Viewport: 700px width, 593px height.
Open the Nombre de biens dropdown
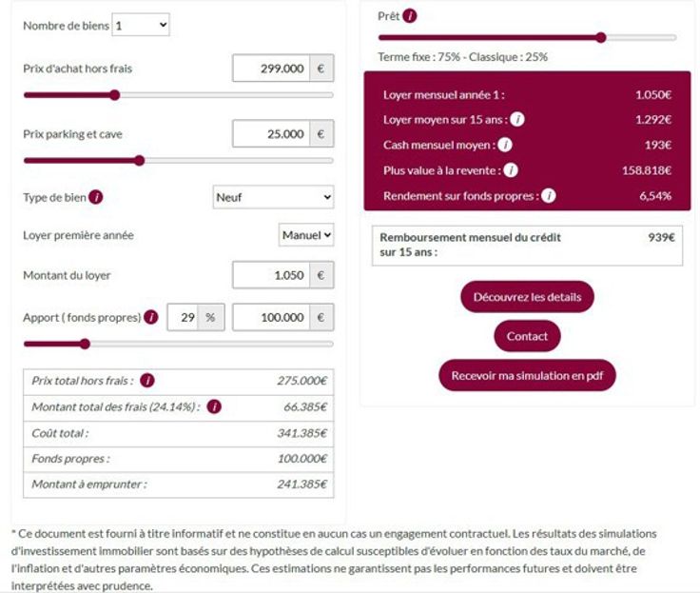click(x=140, y=26)
